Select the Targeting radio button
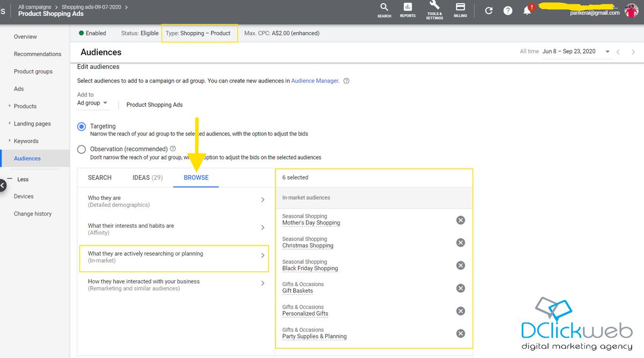Screen dimensions: 644x358 click(x=82, y=126)
